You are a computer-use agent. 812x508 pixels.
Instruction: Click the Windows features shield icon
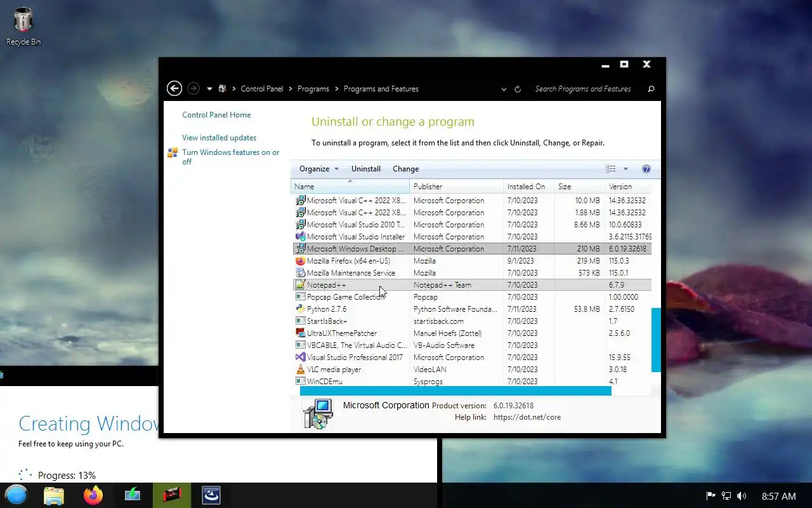click(x=173, y=152)
